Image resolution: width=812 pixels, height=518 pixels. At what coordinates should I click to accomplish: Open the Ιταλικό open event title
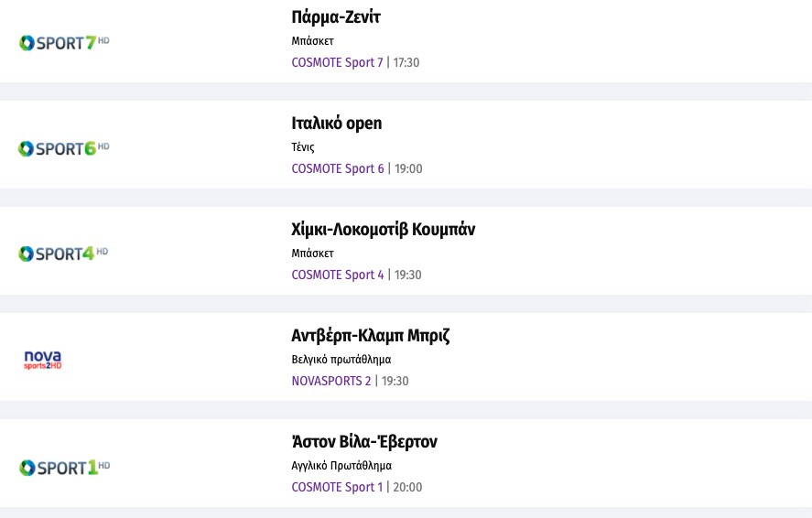(x=336, y=124)
